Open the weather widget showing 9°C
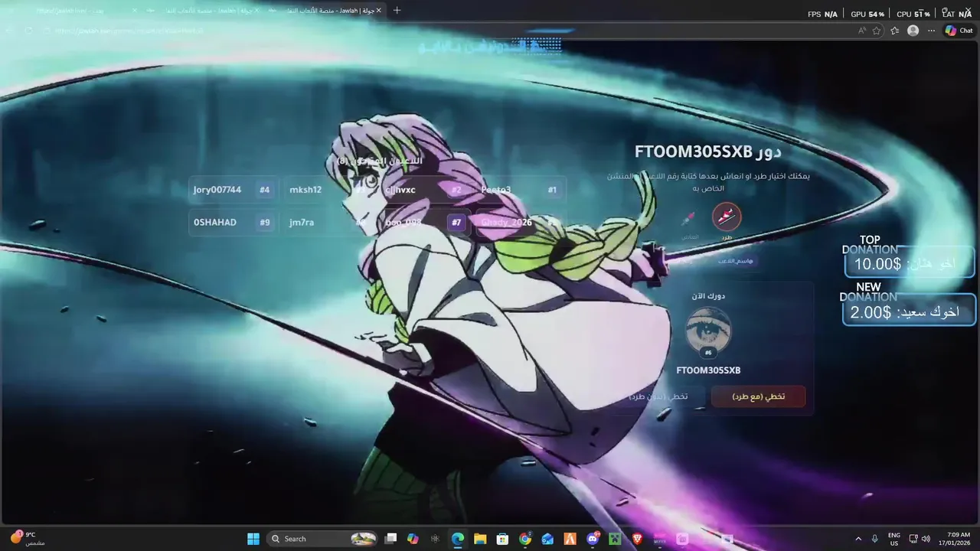Screen dimensions: 980x551 click(27, 538)
